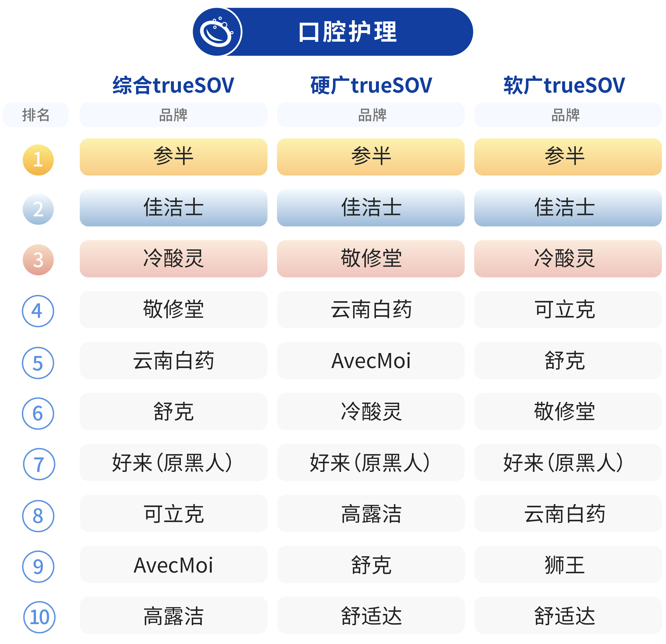Click the rank 4 circle icon
The image size is (666, 644).
(x=38, y=311)
